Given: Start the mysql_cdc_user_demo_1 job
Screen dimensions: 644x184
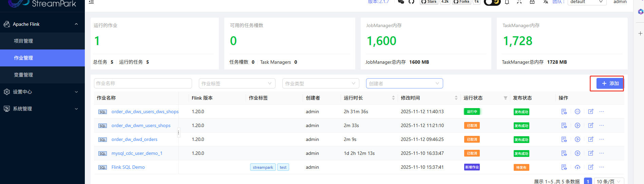Looking at the screenshot, I should click(x=577, y=153).
